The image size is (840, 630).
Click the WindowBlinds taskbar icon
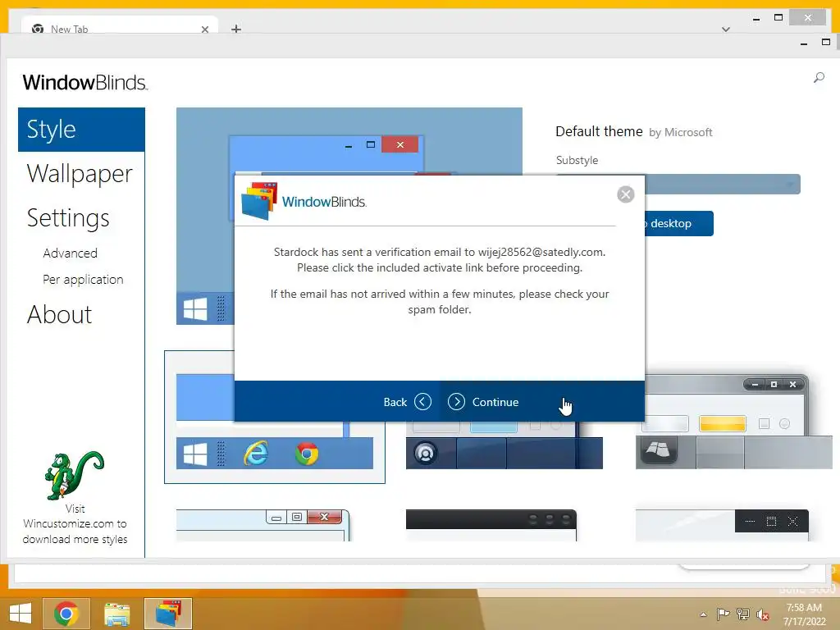pyautogui.click(x=168, y=614)
